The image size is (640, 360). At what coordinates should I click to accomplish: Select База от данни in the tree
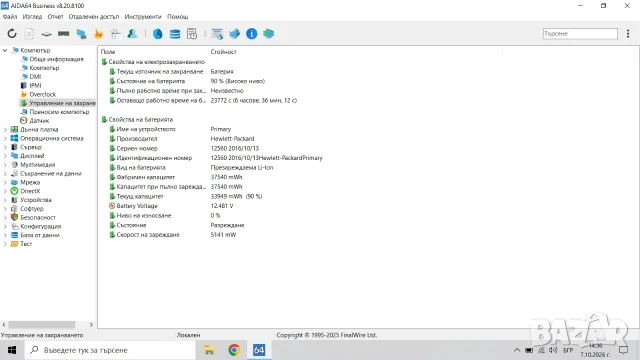click(x=40, y=235)
